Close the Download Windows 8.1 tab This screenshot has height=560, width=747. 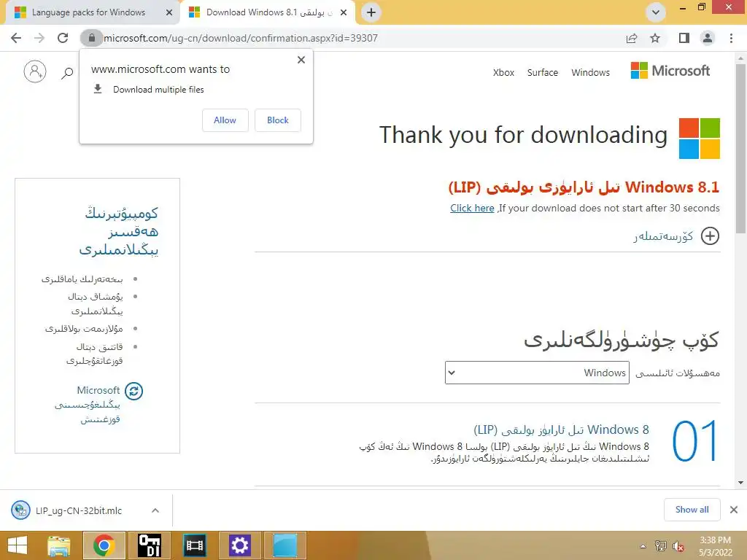click(x=344, y=12)
